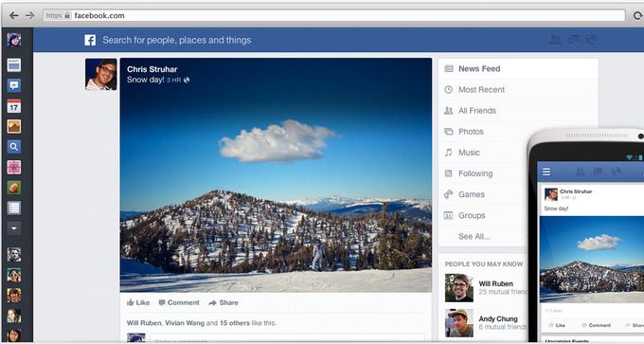Open Andy Chung in People You May Know
Screen dimensions: 644x344
point(498,319)
